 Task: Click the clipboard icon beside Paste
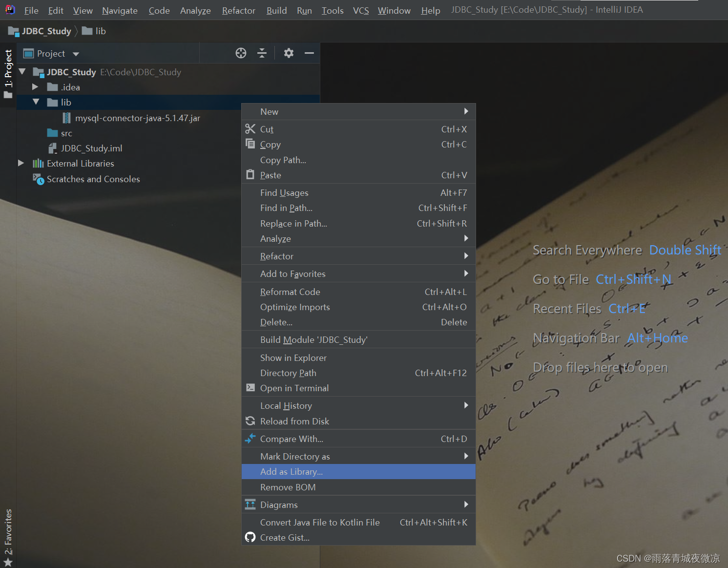pos(250,175)
